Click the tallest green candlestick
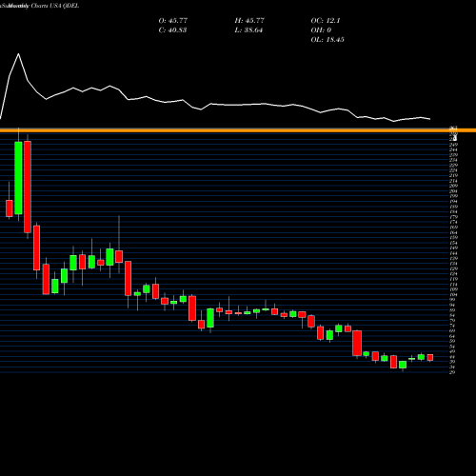Viewport: 476px width, 476px height. 18,178
